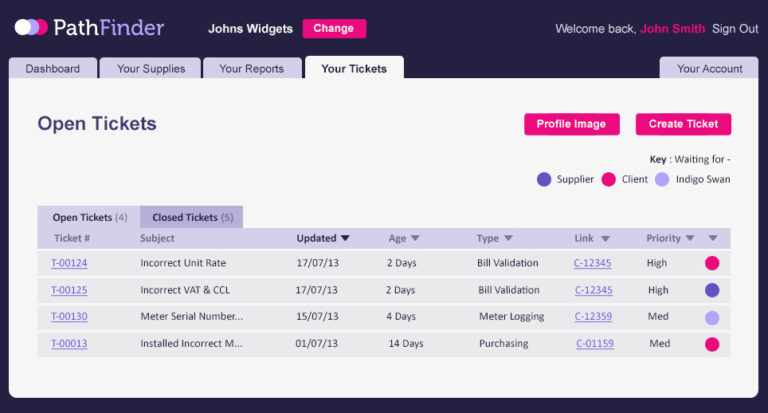
Task: Open the Link column sort arrow
Action: [x=606, y=238]
